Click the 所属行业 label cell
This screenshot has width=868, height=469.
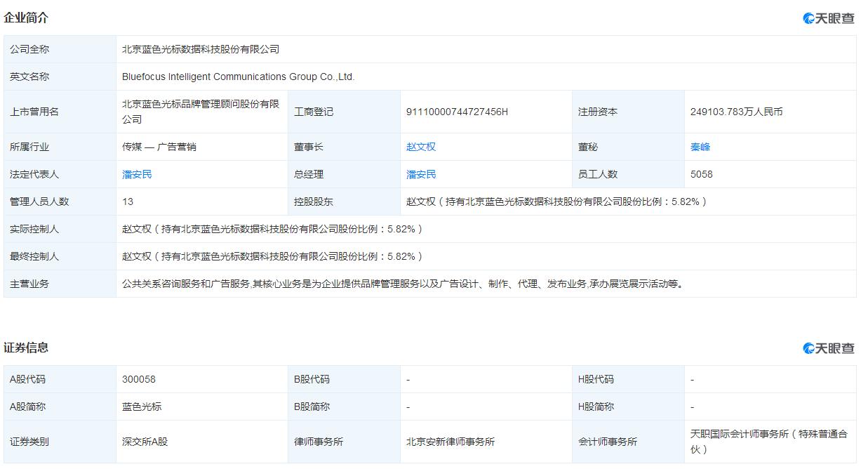point(60,147)
